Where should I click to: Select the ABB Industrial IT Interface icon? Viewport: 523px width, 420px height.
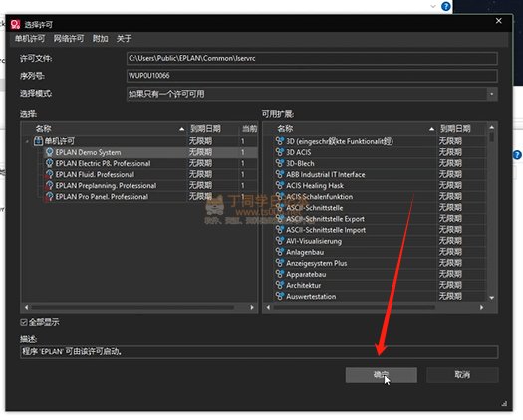tap(280, 174)
